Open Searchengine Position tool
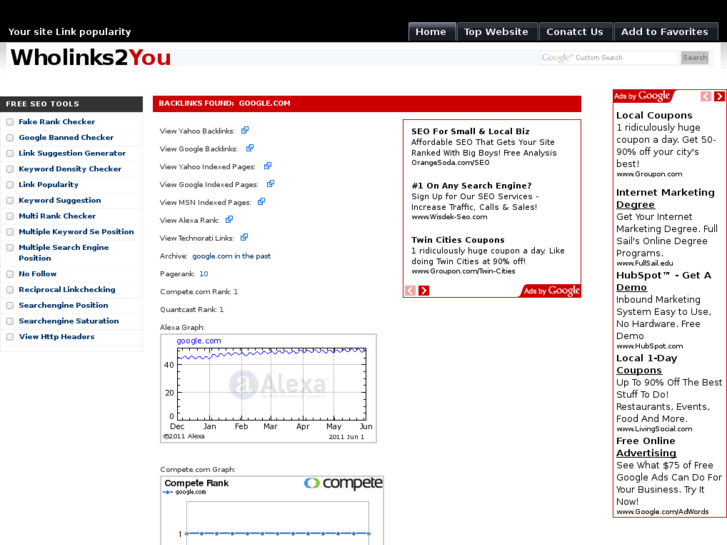 (63, 305)
